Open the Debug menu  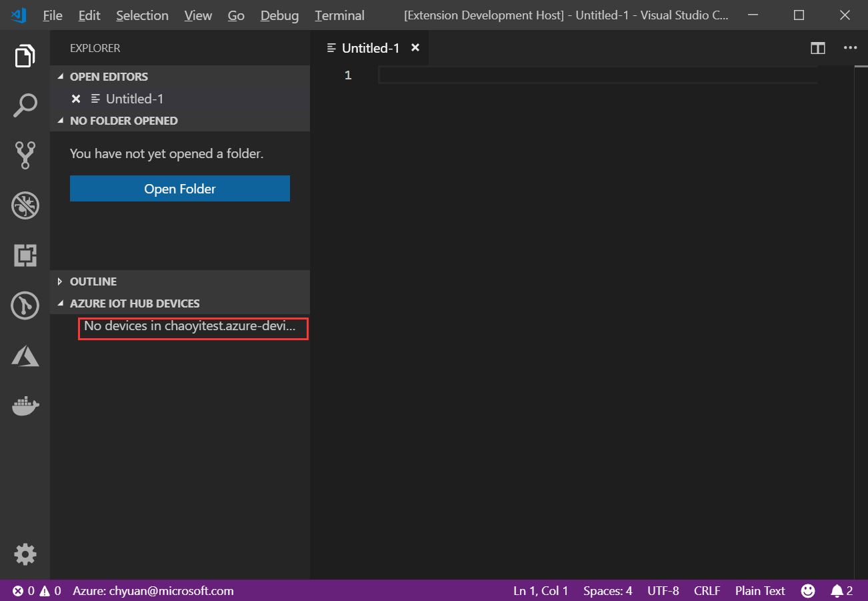click(x=279, y=15)
